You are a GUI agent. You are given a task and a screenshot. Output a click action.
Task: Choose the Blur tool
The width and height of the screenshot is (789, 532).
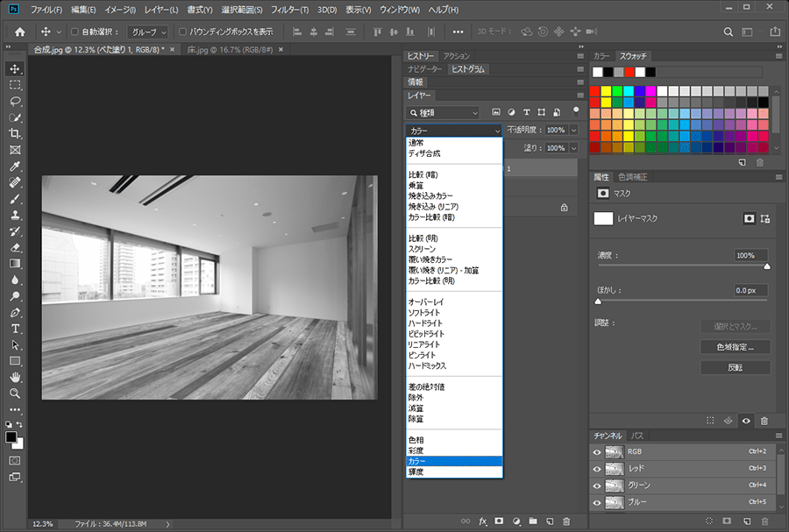pos(15,280)
